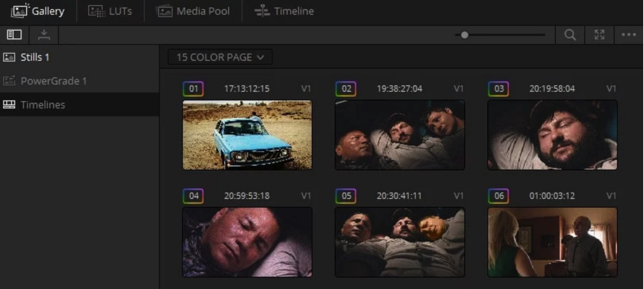Click the V1 label of clip 03

[611, 89]
